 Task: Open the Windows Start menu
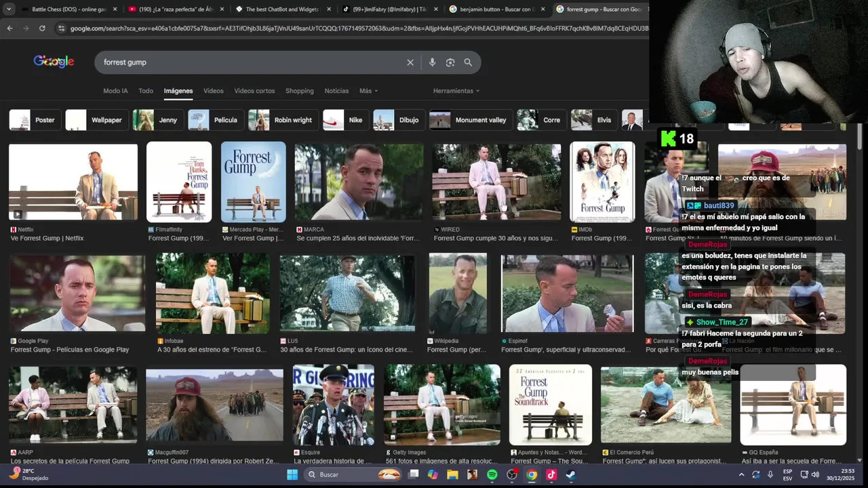point(292,474)
